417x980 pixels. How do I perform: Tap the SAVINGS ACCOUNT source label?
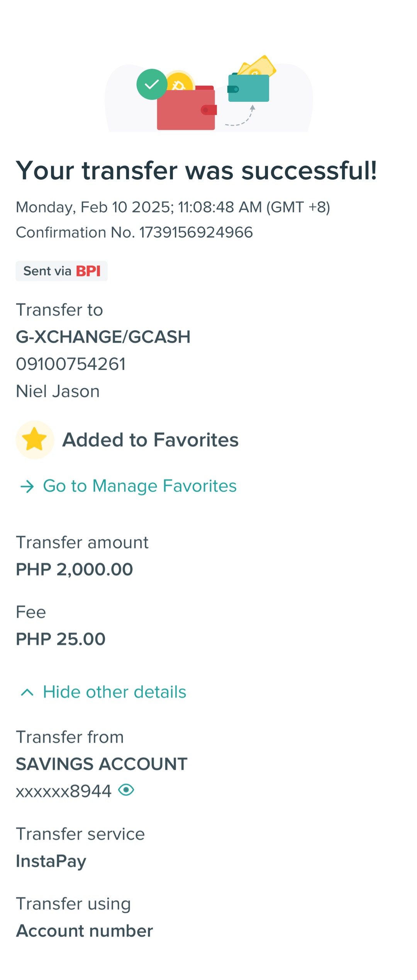[102, 764]
